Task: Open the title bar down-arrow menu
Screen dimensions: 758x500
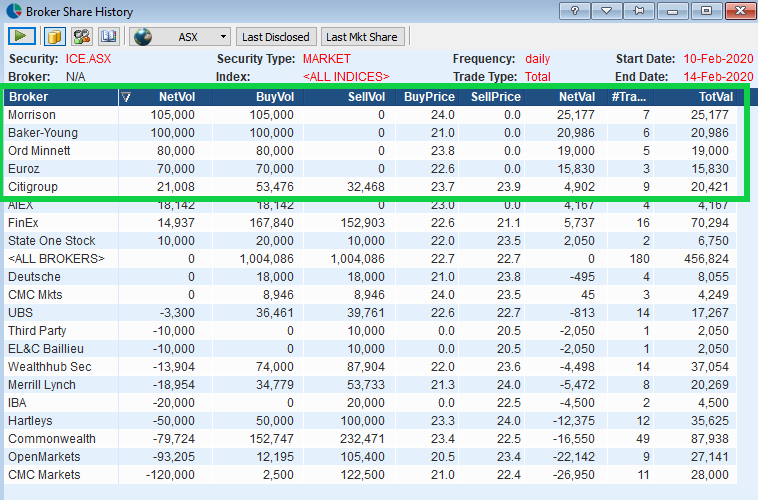Action: point(607,11)
